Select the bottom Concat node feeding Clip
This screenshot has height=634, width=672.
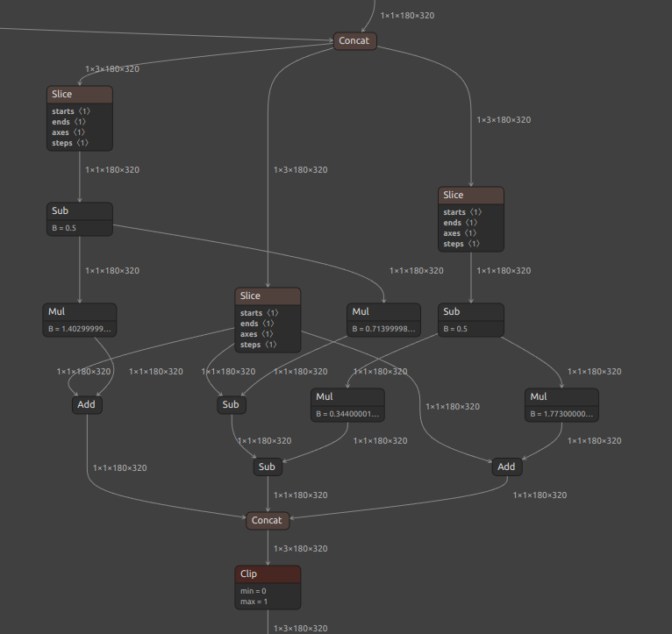[268, 521]
